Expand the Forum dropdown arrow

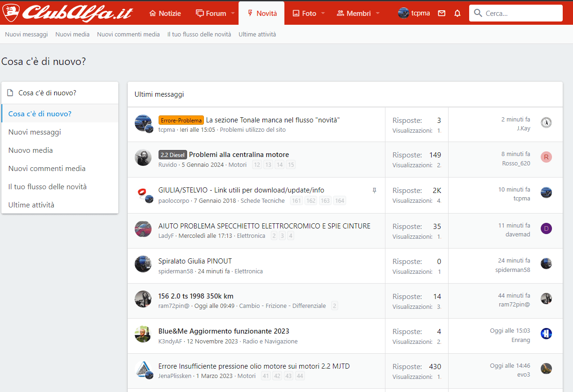tap(232, 13)
